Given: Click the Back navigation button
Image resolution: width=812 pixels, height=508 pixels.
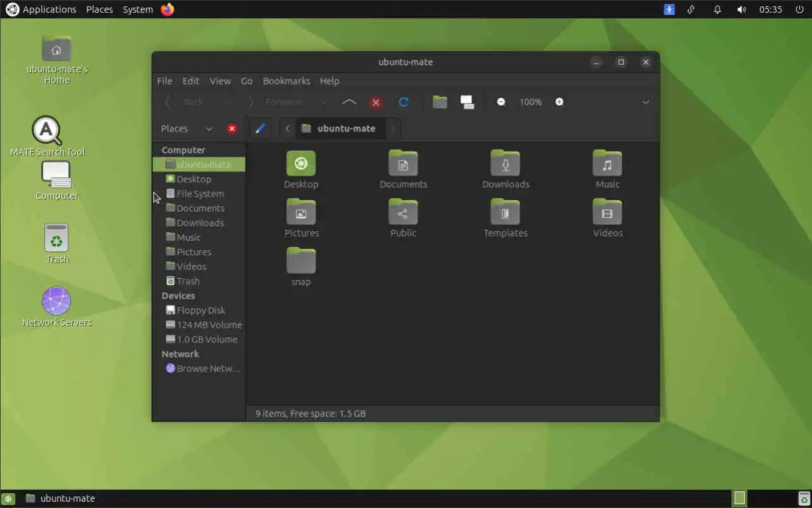Looking at the screenshot, I should (x=185, y=102).
